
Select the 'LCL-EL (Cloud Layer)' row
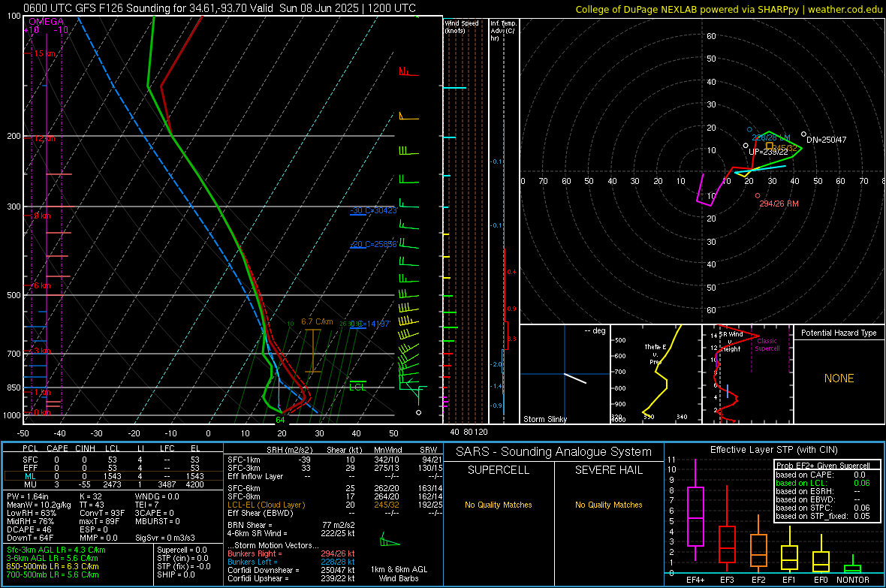pos(335,505)
